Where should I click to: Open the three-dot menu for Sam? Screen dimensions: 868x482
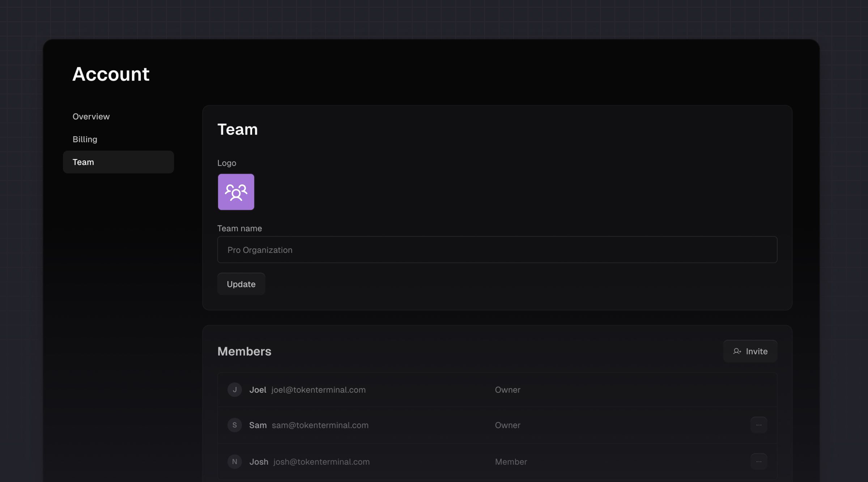click(x=758, y=425)
